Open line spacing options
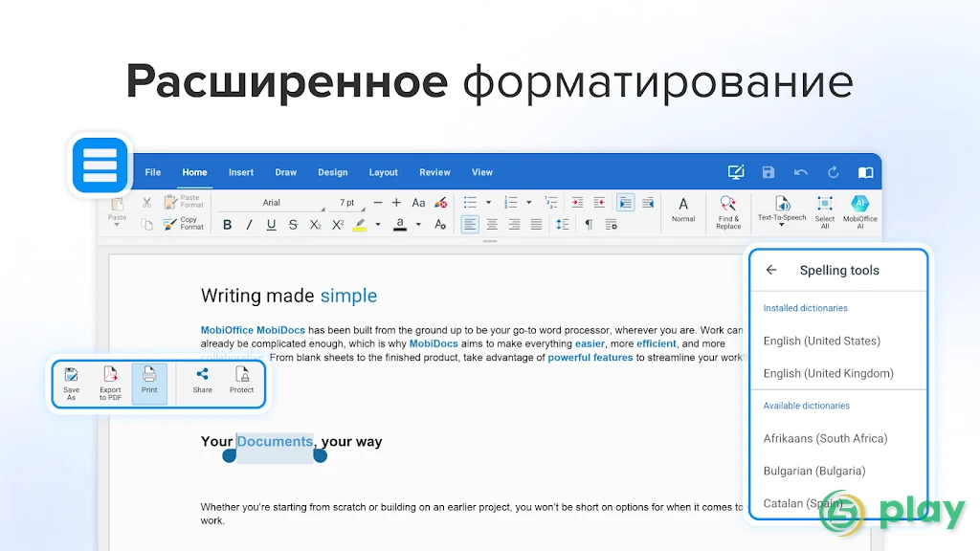 (x=563, y=225)
